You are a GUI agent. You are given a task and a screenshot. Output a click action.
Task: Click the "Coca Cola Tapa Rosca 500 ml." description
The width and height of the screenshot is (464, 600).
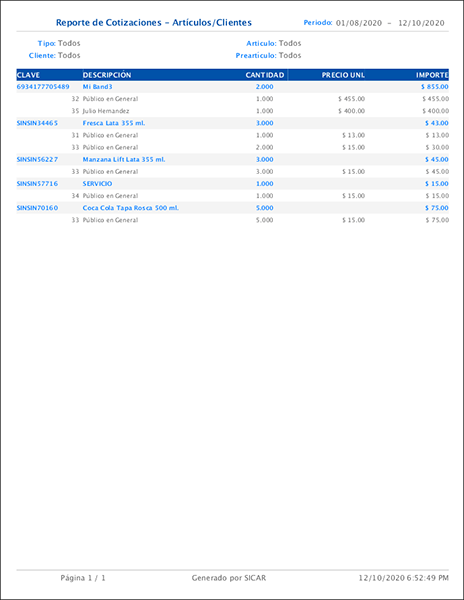pos(131,208)
